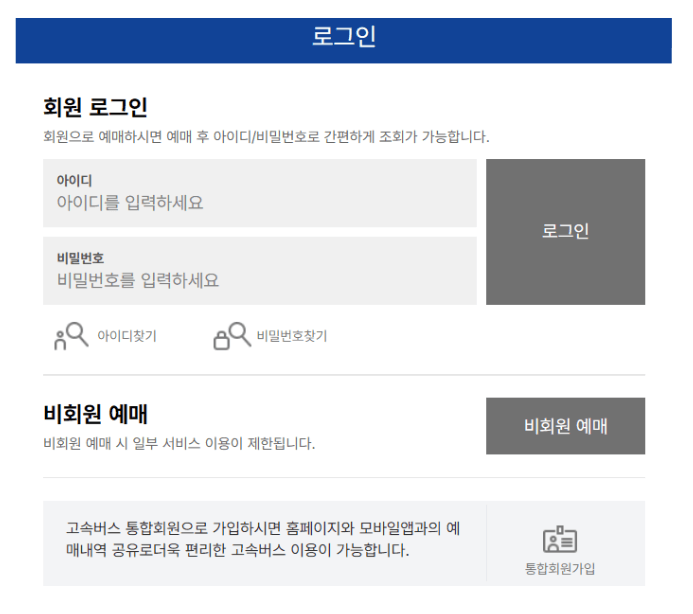The height and width of the screenshot is (614, 693).
Task: Click the text '비회원 예매 시 일부 서비스 이용이 제한됩니다.'
Action: point(179,443)
